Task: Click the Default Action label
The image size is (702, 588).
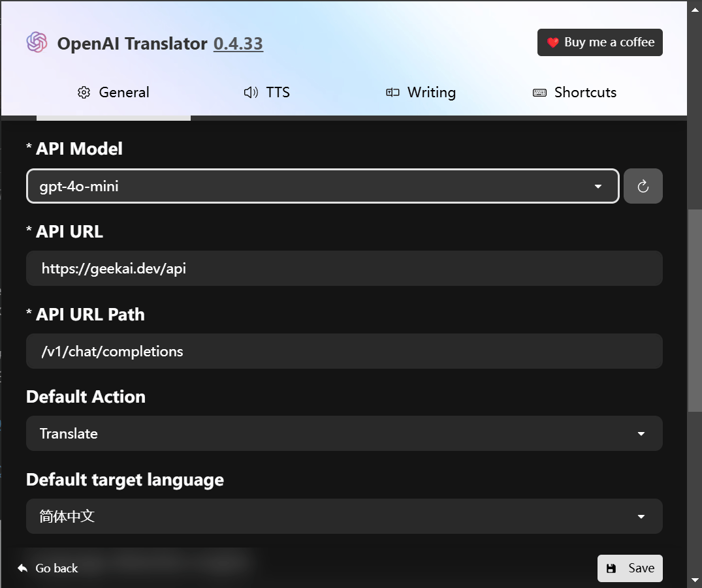Action: coord(86,397)
